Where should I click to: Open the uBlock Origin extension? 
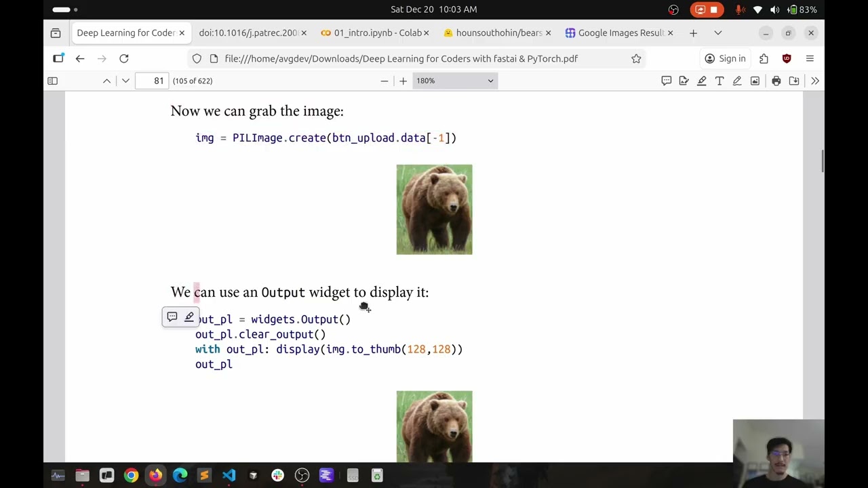[787, 58]
